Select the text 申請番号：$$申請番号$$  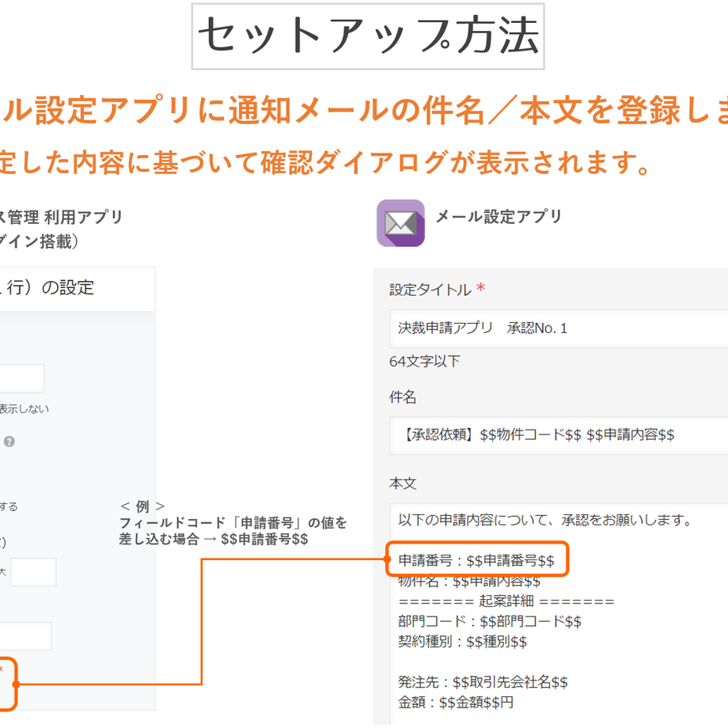[x=476, y=560]
